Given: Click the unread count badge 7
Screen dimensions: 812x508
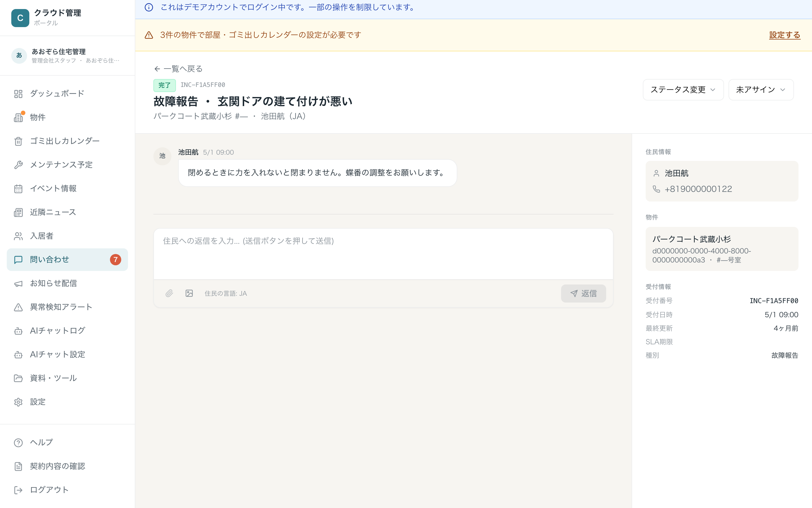Looking at the screenshot, I should (115, 260).
